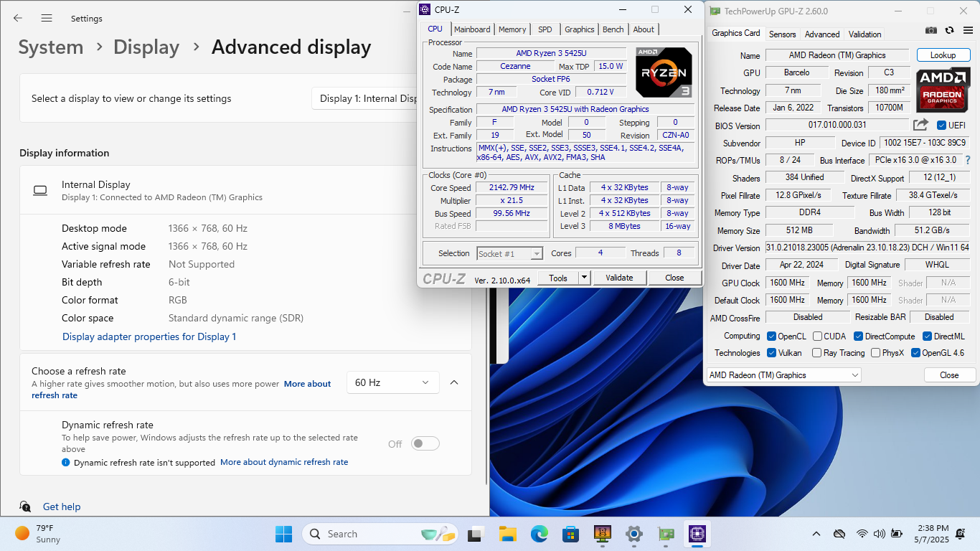The height and width of the screenshot is (551, 980).
Task: Open the Settings navigation hamburger menu
Action: (47, 18)
